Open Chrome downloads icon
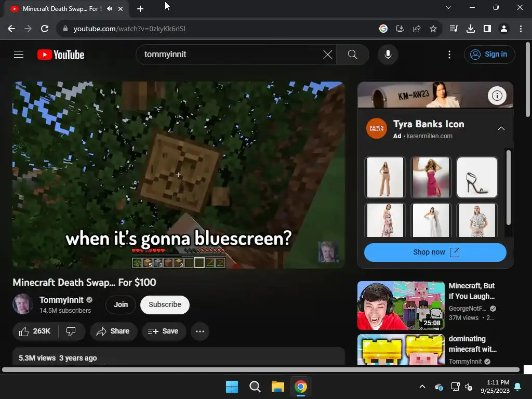 (470, 29)
